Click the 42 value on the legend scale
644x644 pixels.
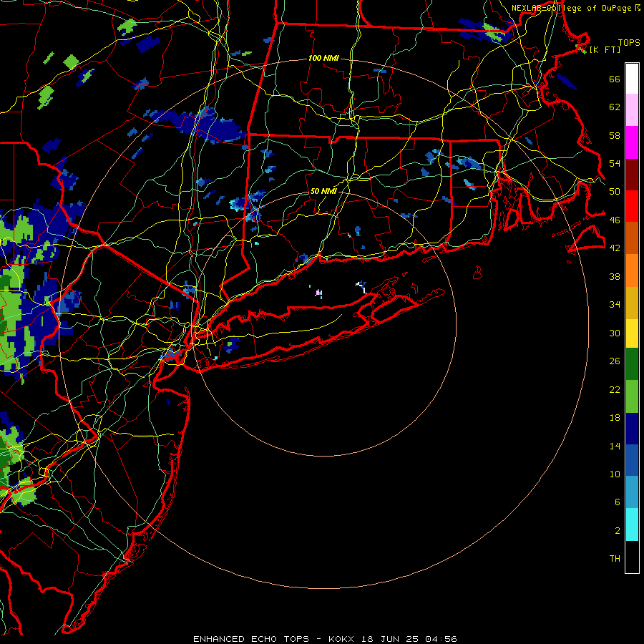tap(615, 248)
